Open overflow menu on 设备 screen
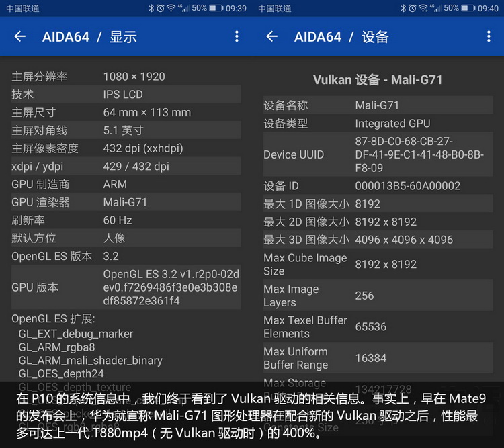Screen dimensions: 504x448 click(489, 36)
